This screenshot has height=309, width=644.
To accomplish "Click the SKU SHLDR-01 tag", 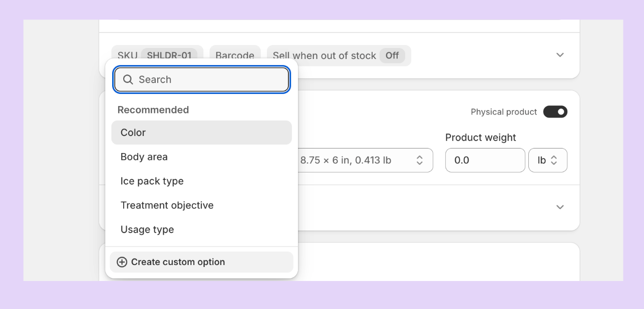I will pos(157,52).
